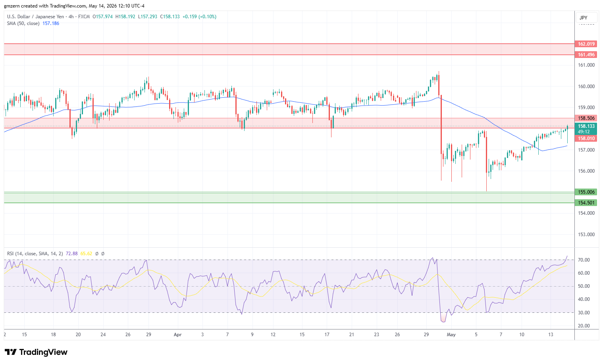Click the RSI value 72.88
This screenshot has width=603, height=364.
(x=72, y=254)
